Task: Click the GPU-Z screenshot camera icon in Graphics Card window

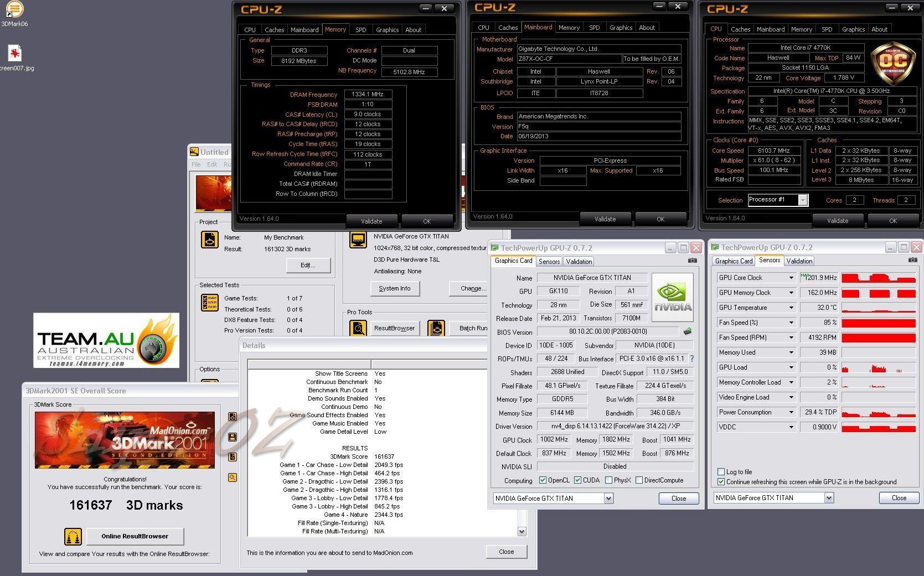Action: pos(692,261)
